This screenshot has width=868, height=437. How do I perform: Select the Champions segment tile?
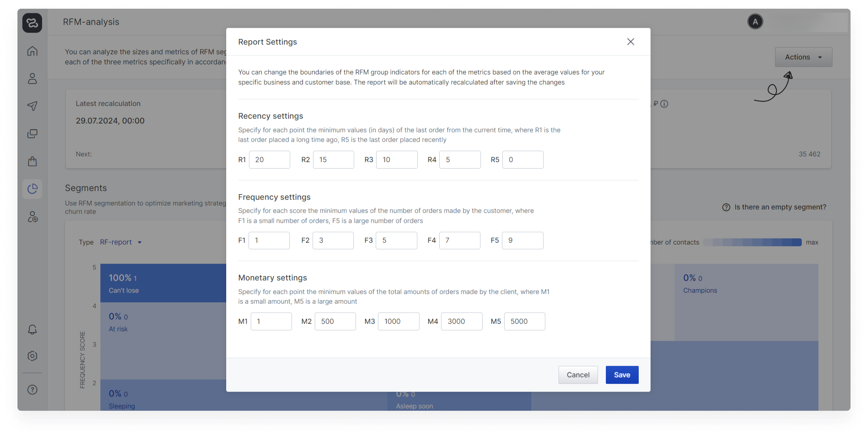pos(746,302)
